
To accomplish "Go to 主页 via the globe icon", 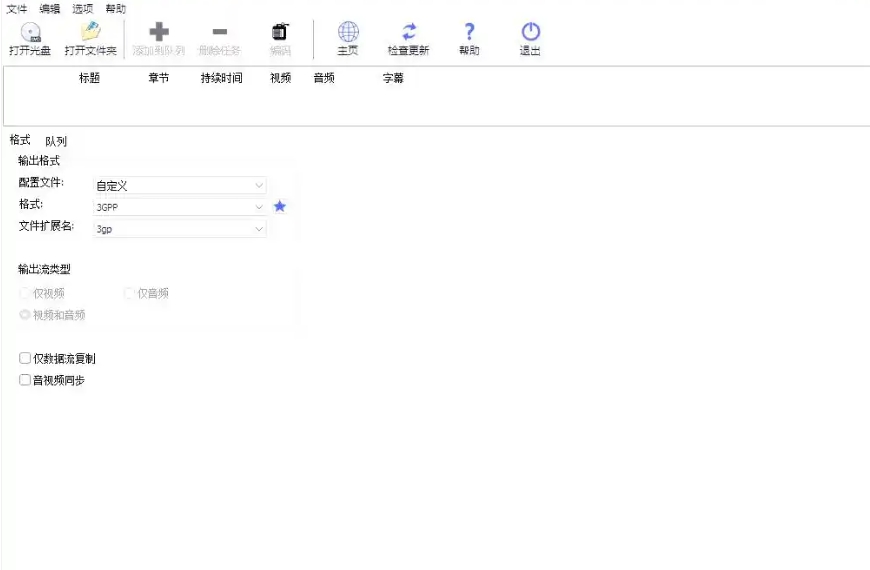I will [x=347, y=33].
